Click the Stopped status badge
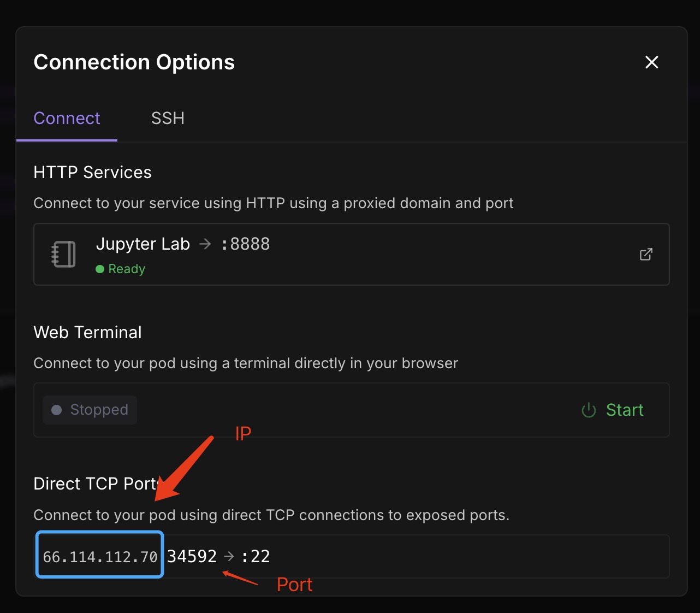Viewport: 700px width, 613px height. [x=90, y=410]
